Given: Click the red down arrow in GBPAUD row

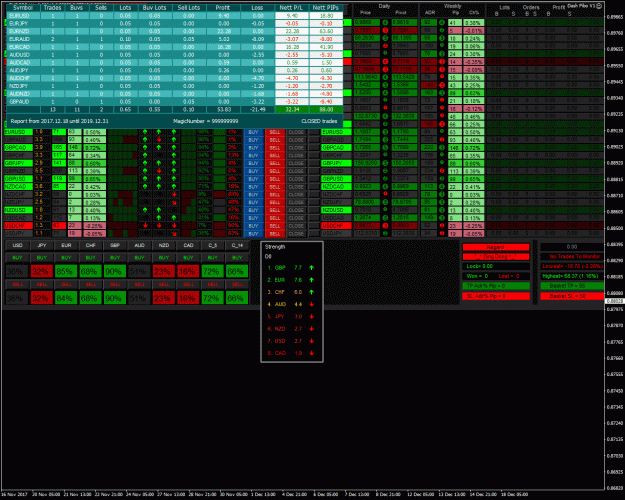Looking at the screenshot, I should pos(159,140).
